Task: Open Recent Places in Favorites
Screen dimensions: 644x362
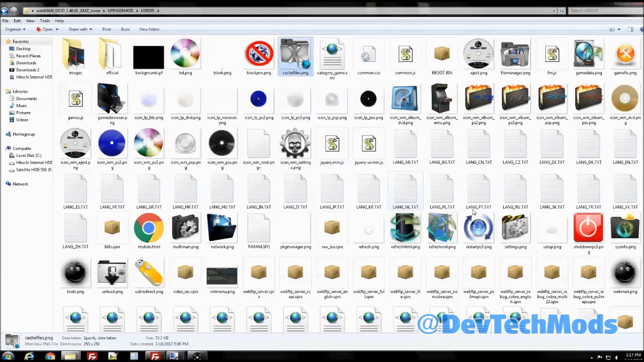Action: click(x=28, y=56)
